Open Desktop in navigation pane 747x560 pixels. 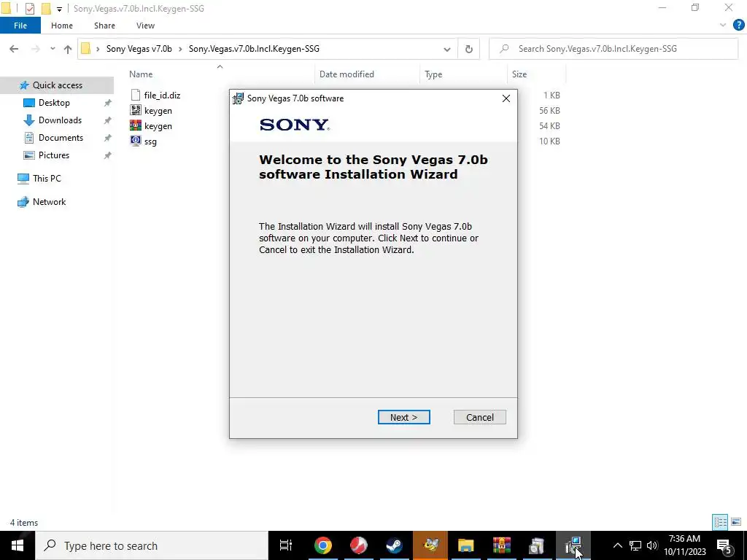[x=54, y=103]
